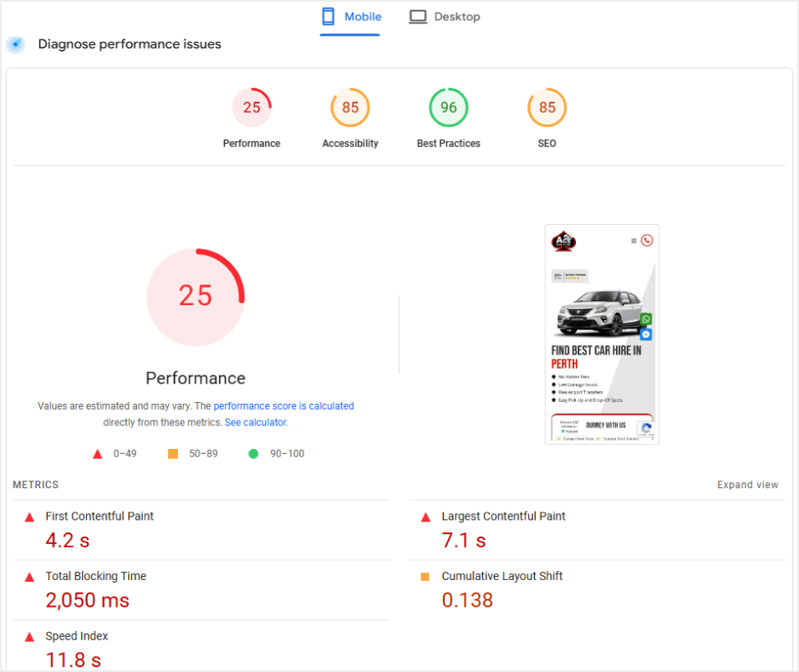Open the 'performance score is calculated' link
Screen dimensions: 799x672
pos(283,406)
